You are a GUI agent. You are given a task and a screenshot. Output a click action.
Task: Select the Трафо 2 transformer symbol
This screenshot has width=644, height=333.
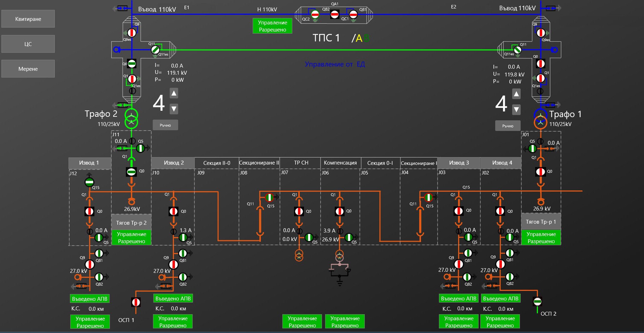(x=131, y=118)
